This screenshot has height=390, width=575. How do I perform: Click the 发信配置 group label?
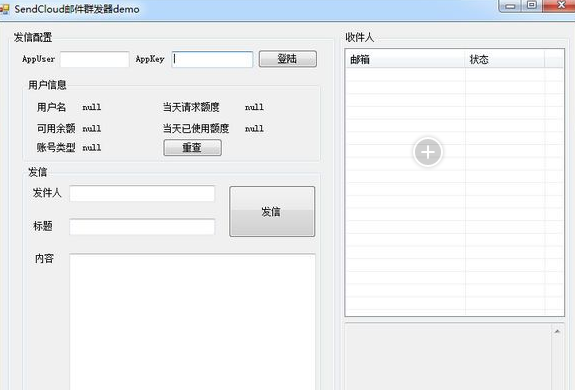pos(33,37)
